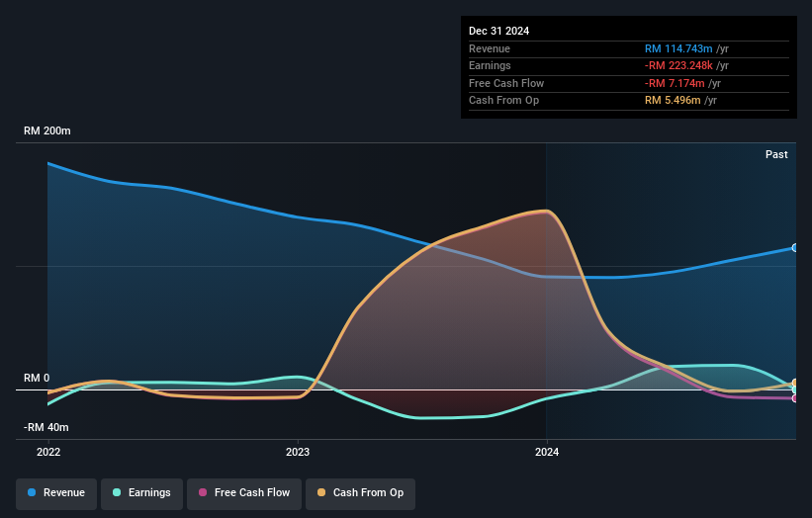Click the RM 114.743m revenue value
The image size is (812, 518).
click(678, 48)
